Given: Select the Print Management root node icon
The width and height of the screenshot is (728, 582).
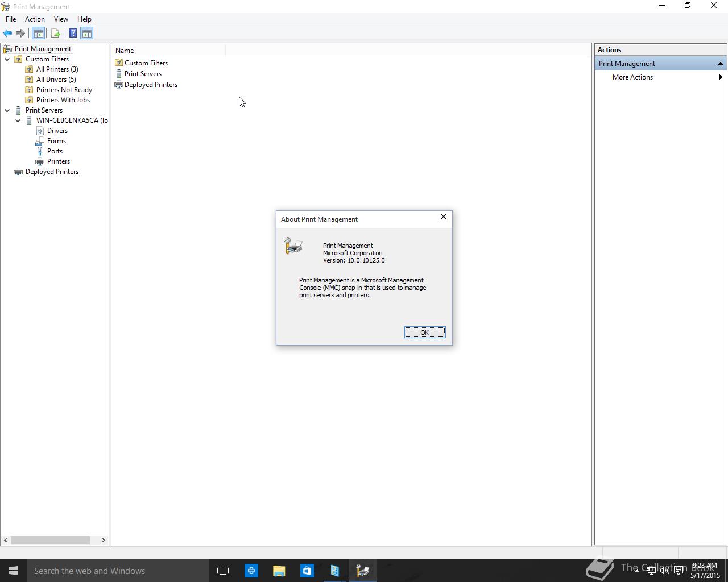Looking at the screenshot, I should (x=7, y=49).
